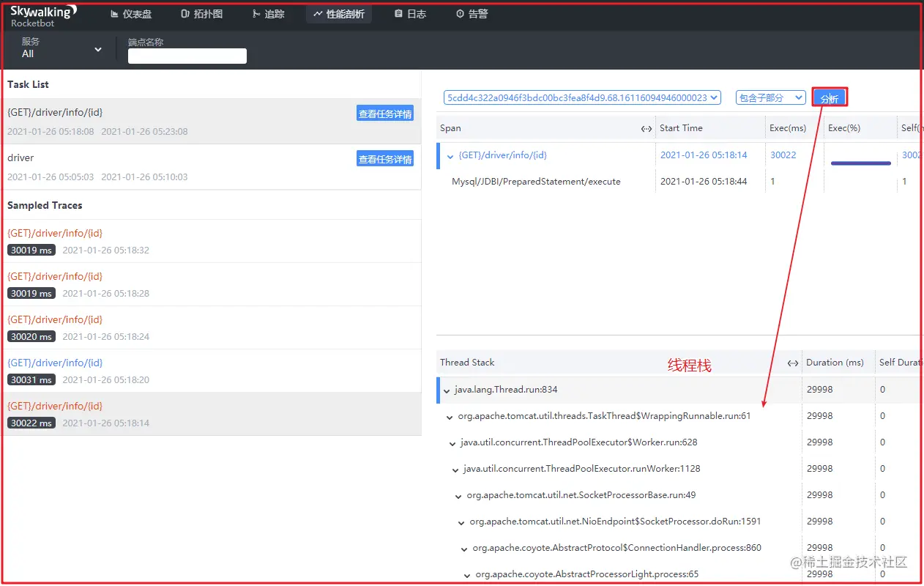The width and height of the screenshot is (924, 586).
Task: Open the trace segment ID dropdown
Action: tap(582, 97)
